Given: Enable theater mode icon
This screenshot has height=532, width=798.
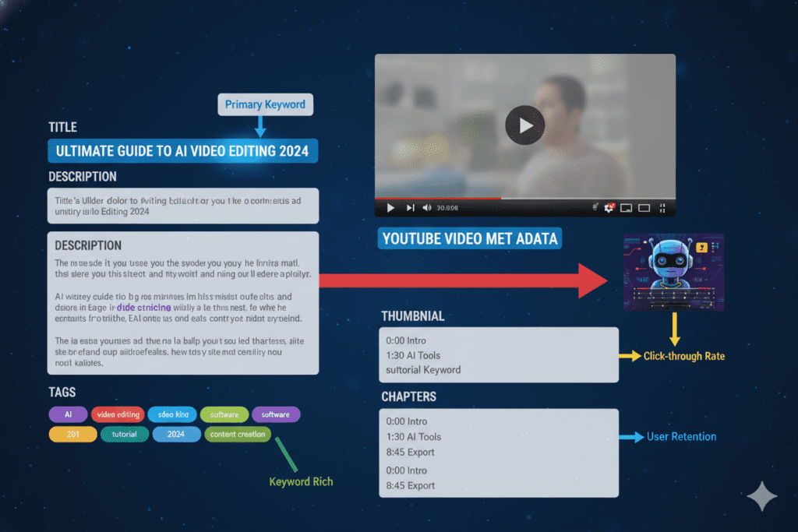Looking at the screenshot, I should pos(644,208).
